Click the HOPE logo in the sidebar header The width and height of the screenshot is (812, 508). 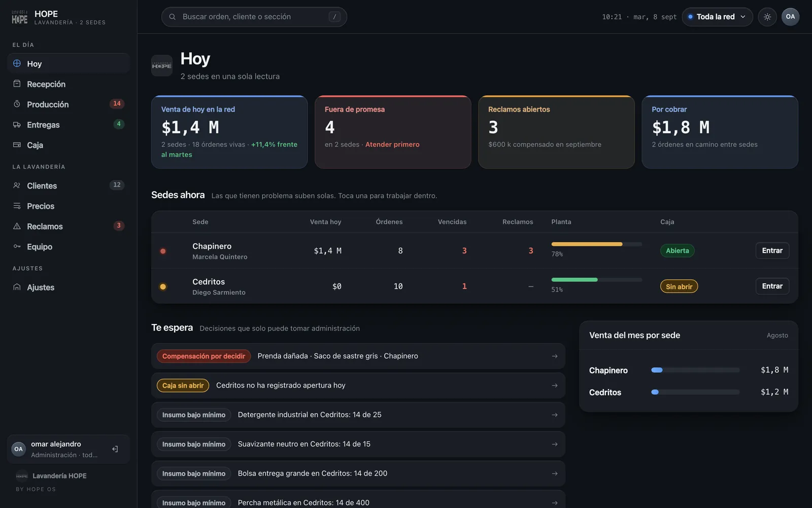click(20, 17)
